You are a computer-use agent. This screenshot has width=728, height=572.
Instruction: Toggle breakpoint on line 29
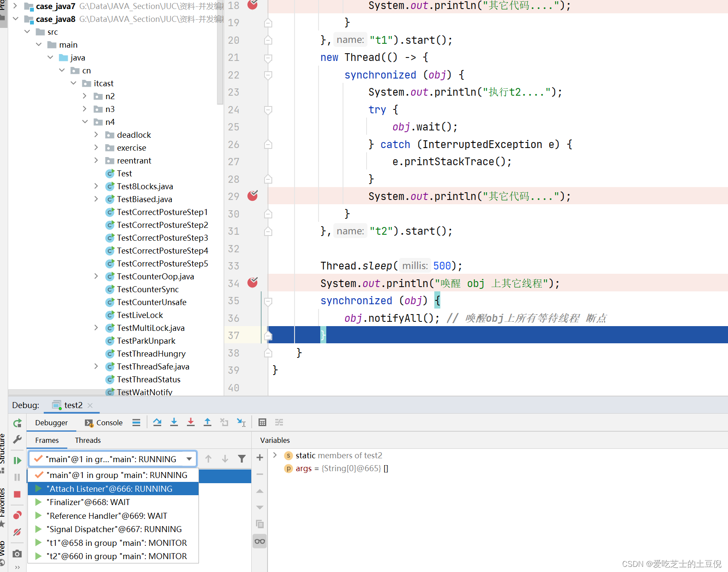tap(253, 196)
